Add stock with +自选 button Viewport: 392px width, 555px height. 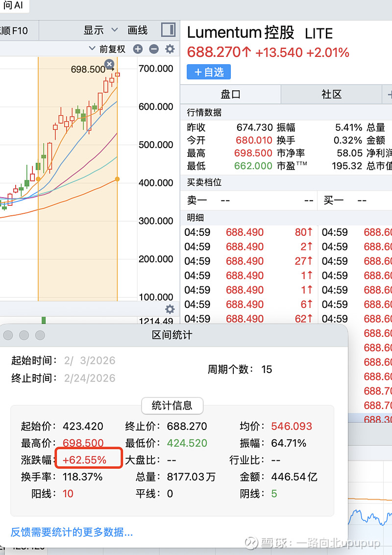click(209, 72)
